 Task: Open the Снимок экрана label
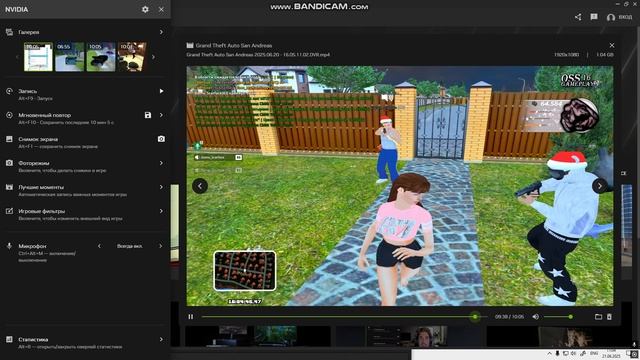38,139
